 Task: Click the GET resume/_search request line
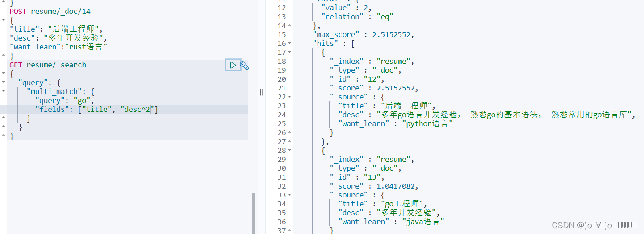pos(48,65)
